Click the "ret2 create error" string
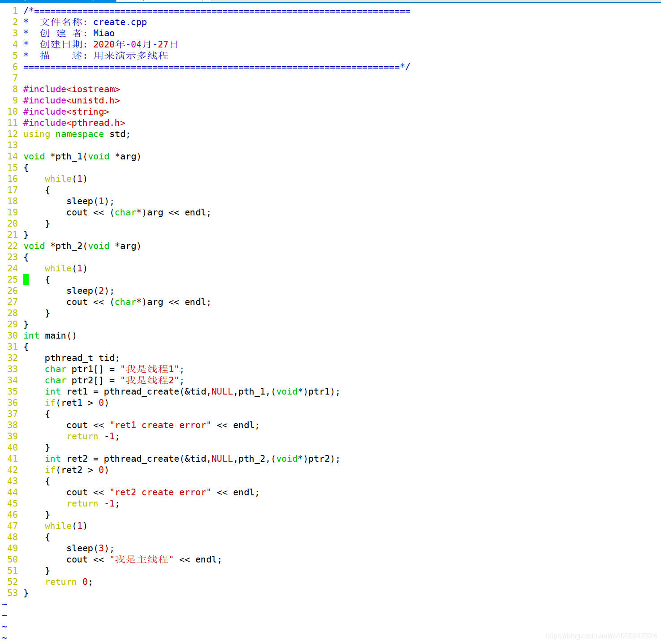This screenshot has height=644, width=661. coord(160,492)
